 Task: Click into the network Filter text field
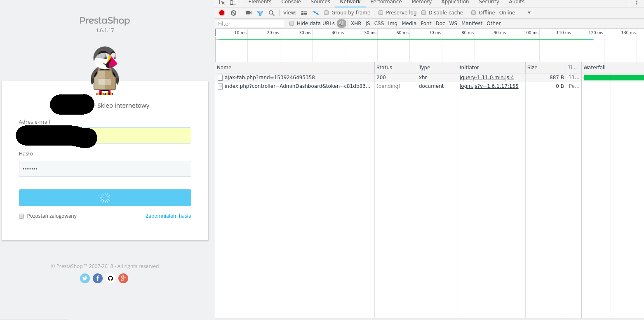(250, 24)
